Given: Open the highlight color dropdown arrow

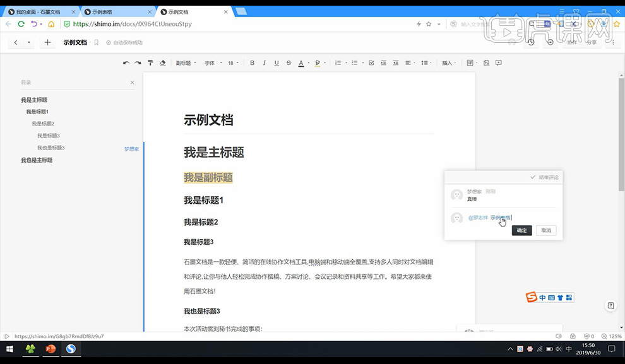Looking at the screenshot, I should (325, 63).
